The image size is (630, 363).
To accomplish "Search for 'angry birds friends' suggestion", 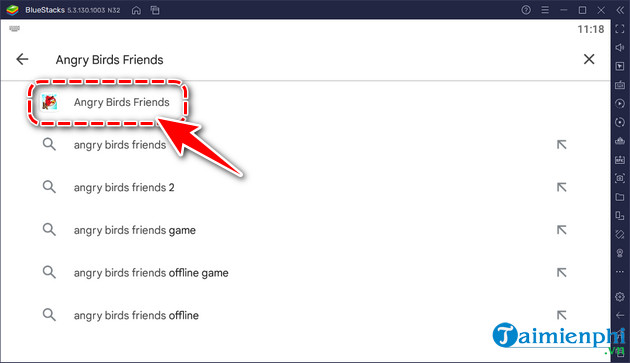I will [120, 145].
